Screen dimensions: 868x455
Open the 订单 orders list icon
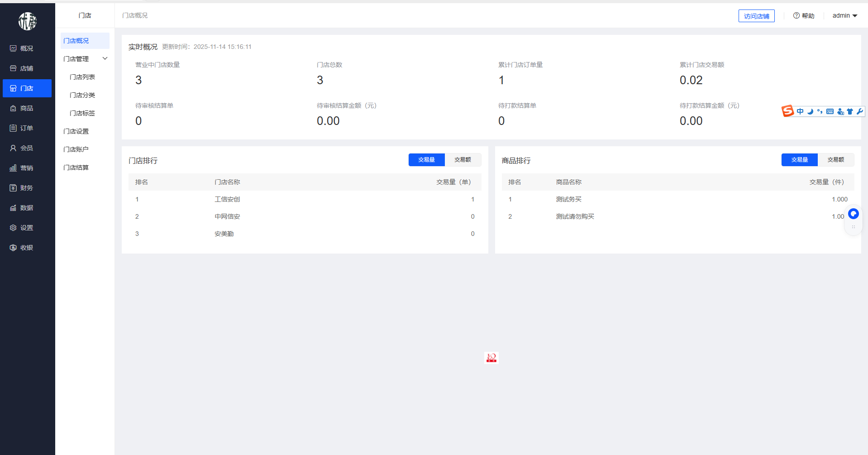pyautogui.click(x=13, y=128)
